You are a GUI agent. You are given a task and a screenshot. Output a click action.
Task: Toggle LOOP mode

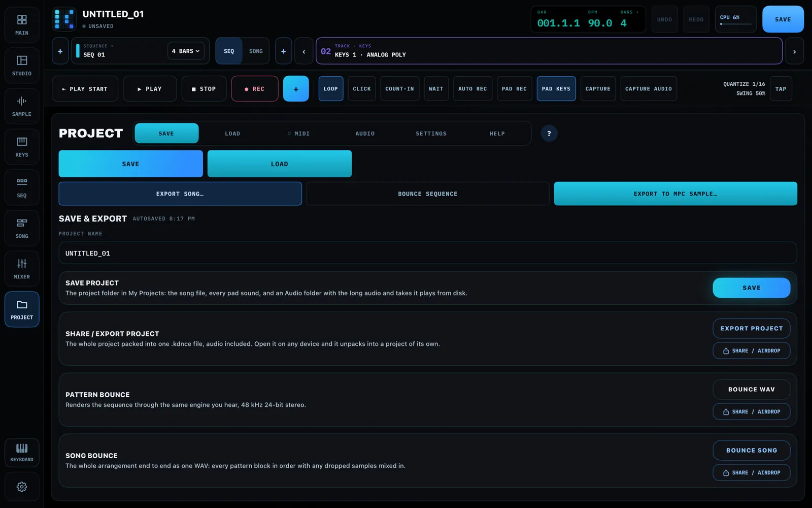coord(331,89)
